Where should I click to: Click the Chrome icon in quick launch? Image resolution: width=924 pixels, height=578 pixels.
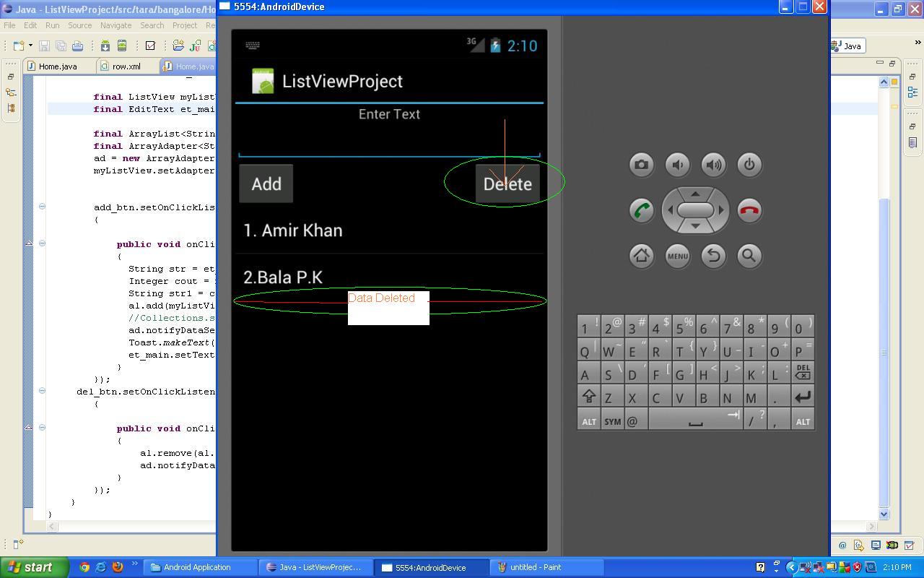[x=84, y=567]
